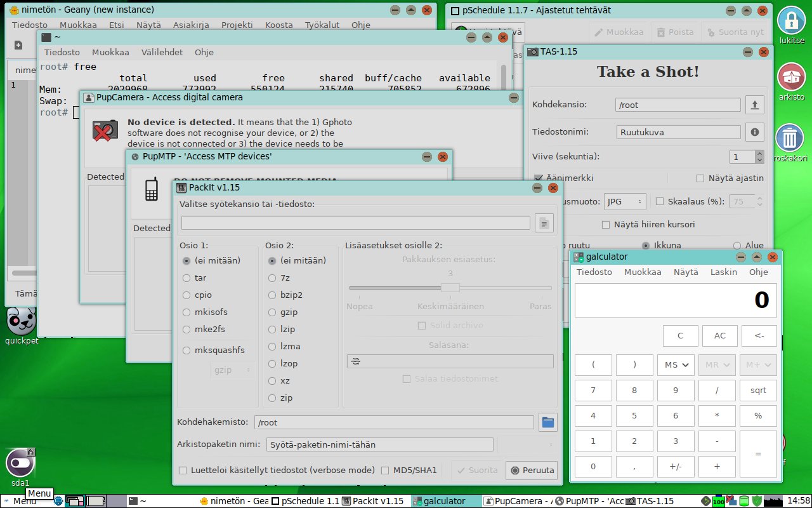
Task: Open Työkalut menu in Geany
Action: (x=322, y=25)
